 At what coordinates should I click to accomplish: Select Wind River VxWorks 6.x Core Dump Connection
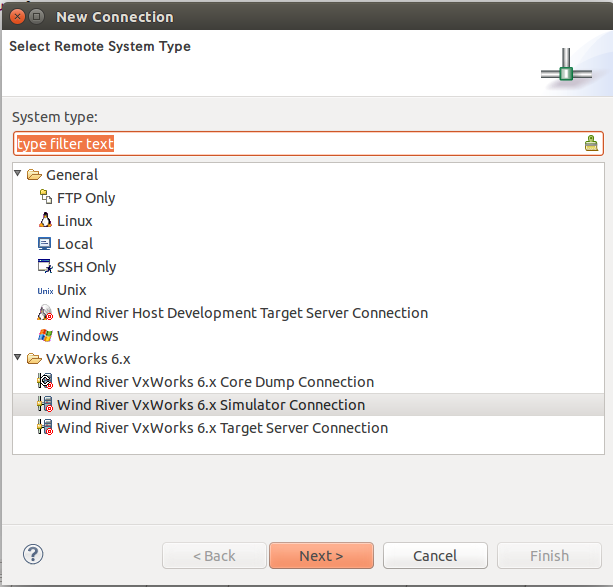coord(215,382)
